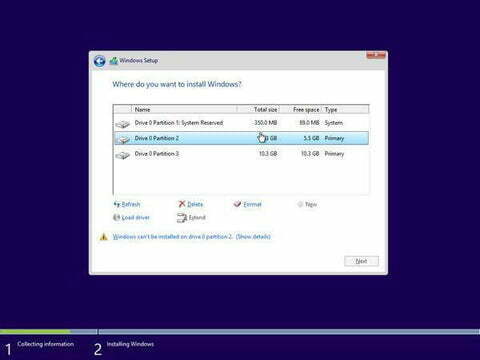The height and width of the screenshot is (360, 480).
Task: Click the Refresh link
Action: coord(131,204)
